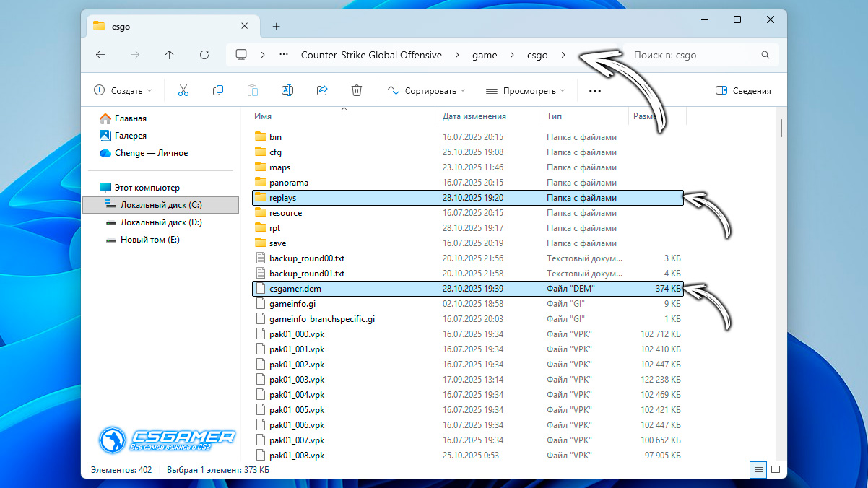The image size is (868, 488).
Task: Open the Сортировать dropdown
Action: pyautogui.click(x=426, y=91)
